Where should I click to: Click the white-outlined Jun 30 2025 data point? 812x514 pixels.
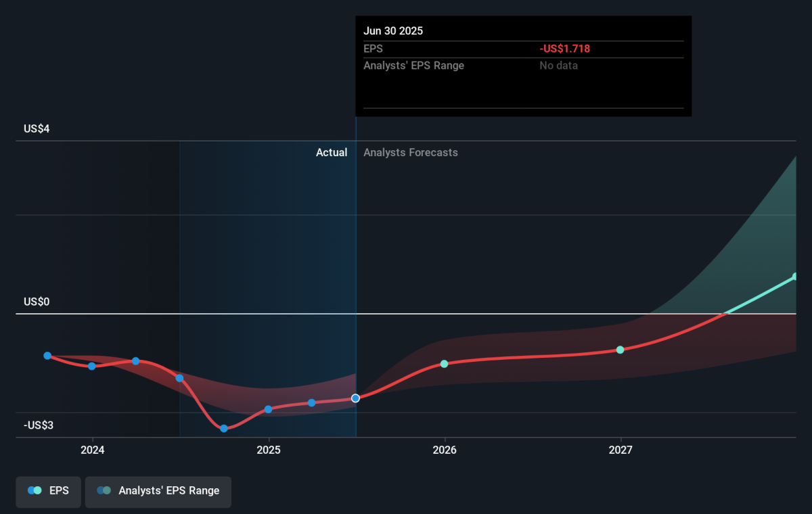355,398
